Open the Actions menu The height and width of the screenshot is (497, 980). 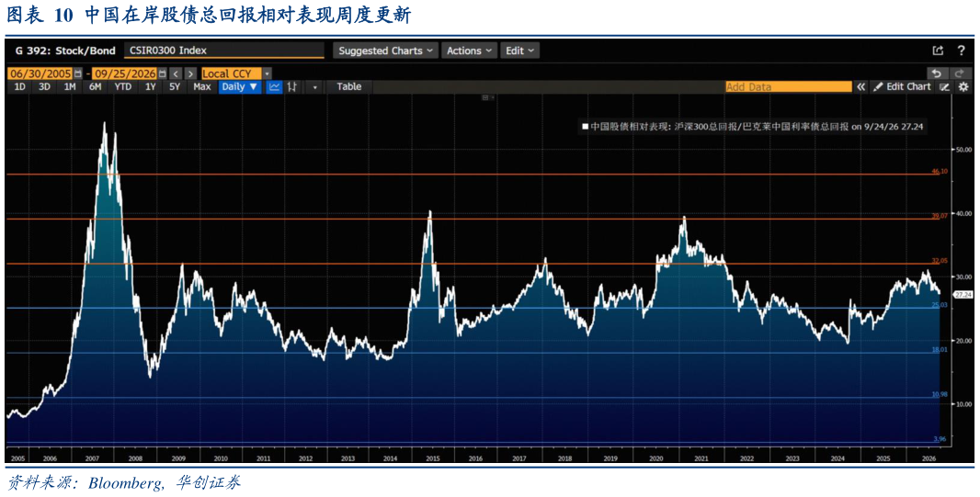[470, 51]
